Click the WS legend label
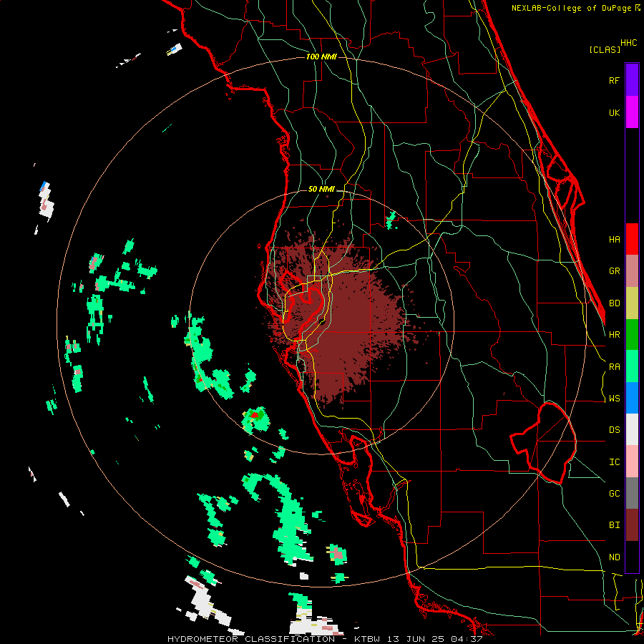The width and height of the screenshot is (644, 644). (x=614, y=399)
